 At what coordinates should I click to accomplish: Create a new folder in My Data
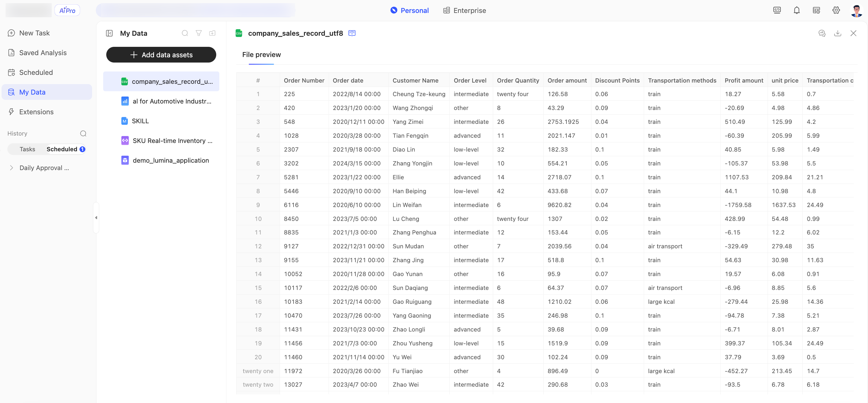212,33
